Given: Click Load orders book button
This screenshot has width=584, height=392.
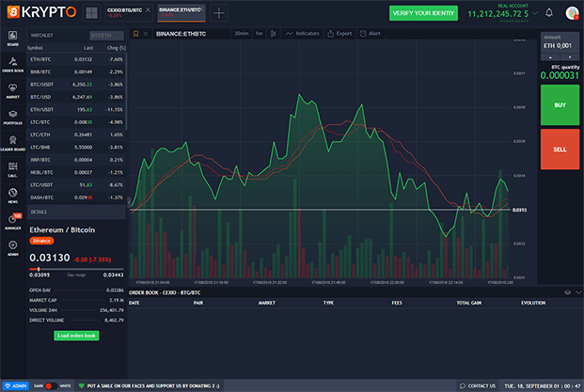Looking at the screenshot, I should pos(76,336).
